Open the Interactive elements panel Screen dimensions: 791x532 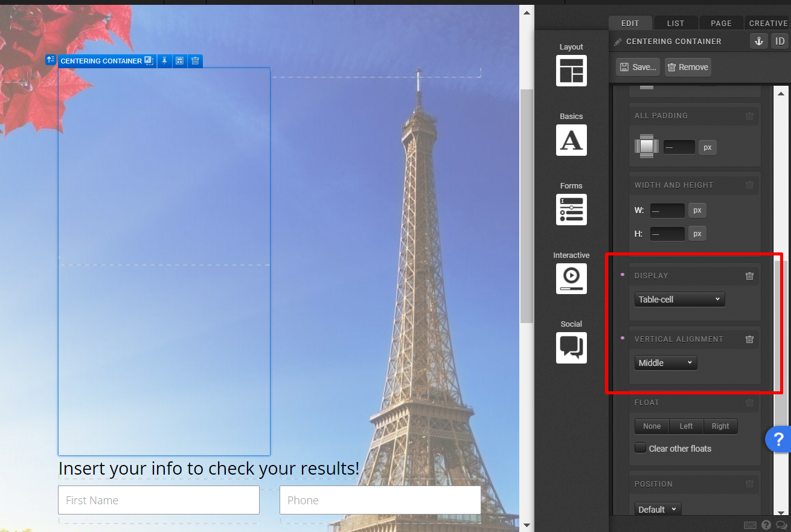click(x=571, y=279)
